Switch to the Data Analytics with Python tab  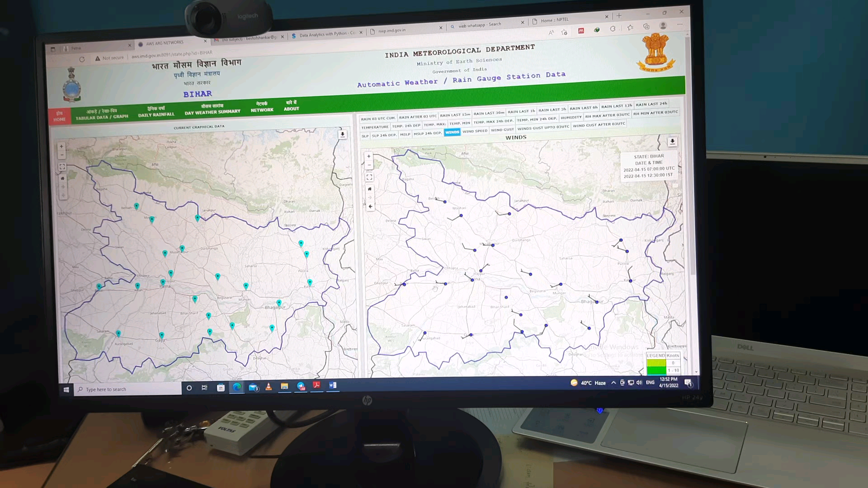coord(326,34)
